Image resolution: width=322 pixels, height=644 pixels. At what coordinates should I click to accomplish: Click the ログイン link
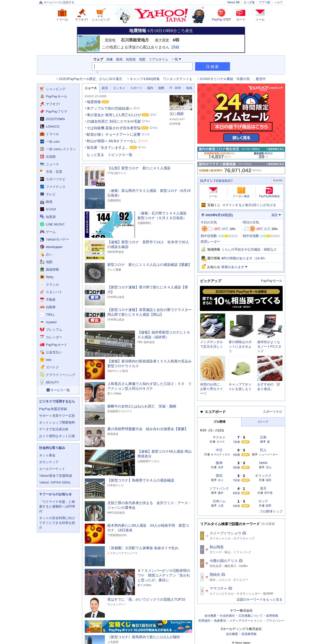pos(206,181)
